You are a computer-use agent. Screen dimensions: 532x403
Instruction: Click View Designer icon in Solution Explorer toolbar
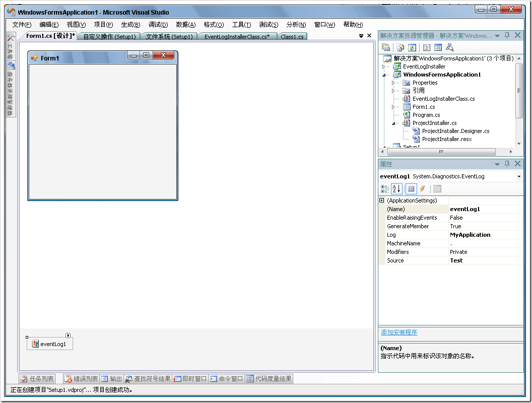[x=438, y=47]
